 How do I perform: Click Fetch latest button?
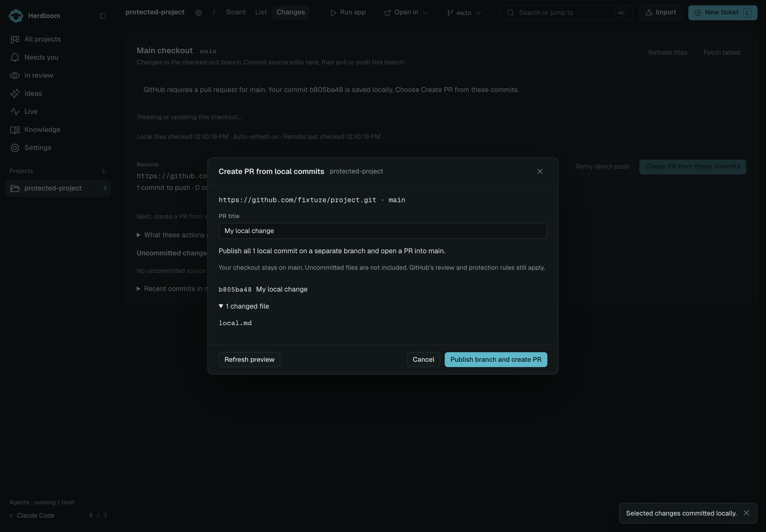coord(722,53)
